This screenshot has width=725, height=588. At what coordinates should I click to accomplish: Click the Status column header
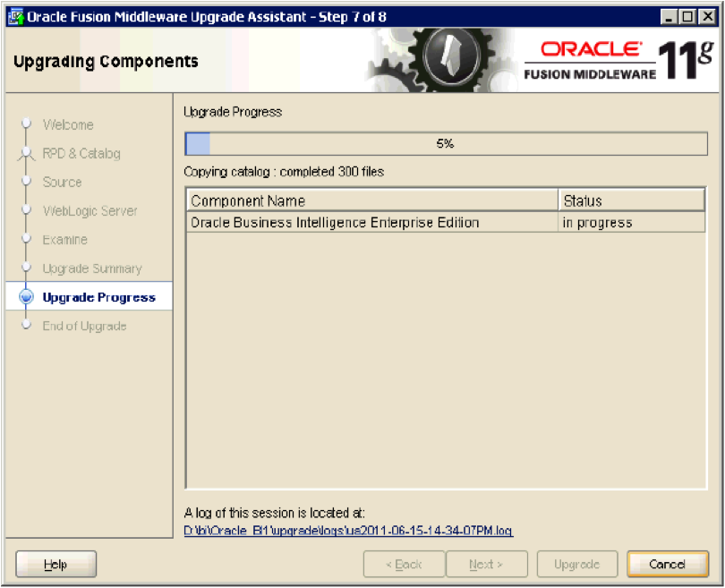632,200
